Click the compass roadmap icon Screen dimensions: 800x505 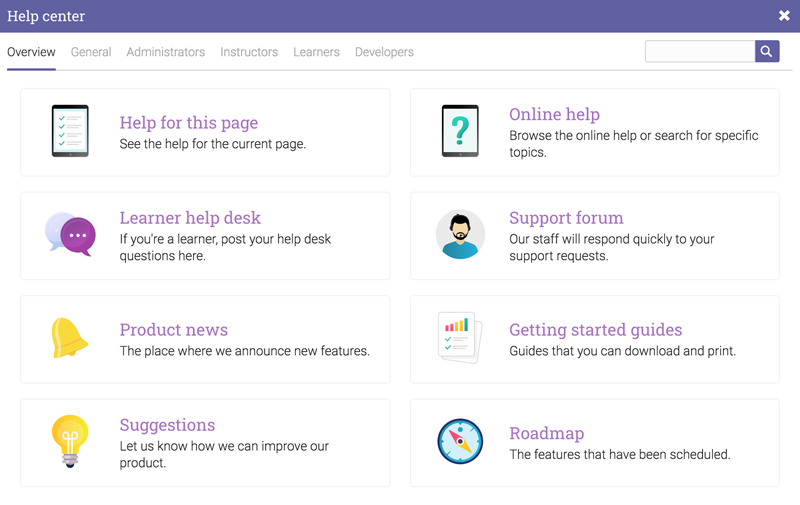point(460,441)
